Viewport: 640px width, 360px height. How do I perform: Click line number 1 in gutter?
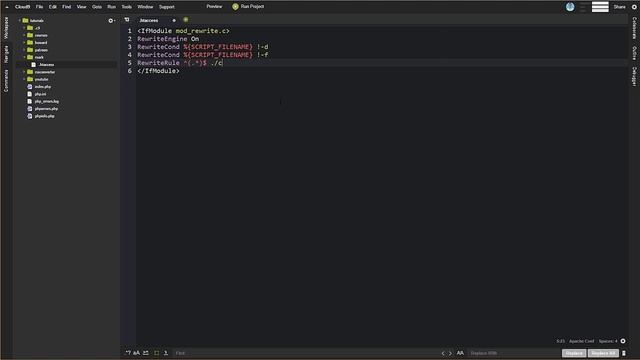click(x=129, y=31)
